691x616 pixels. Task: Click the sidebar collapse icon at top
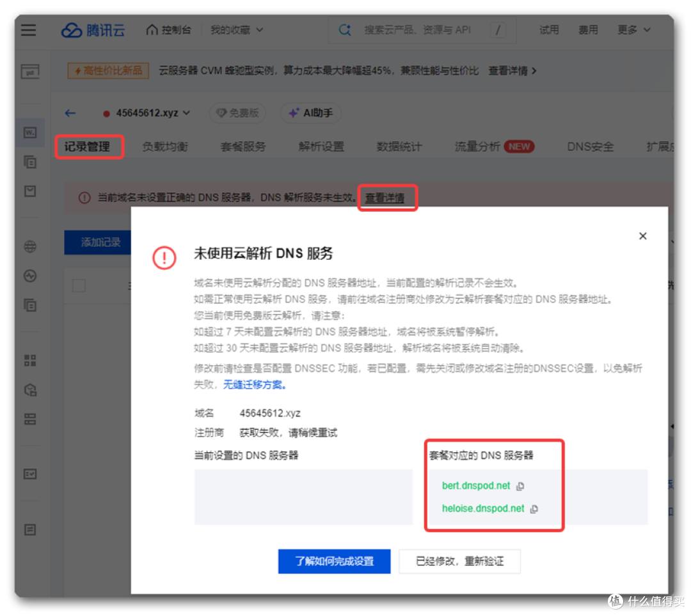[30, 72]
